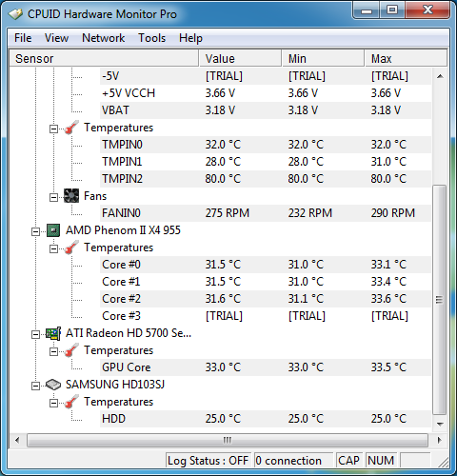Click the Max column header
Viewport: 457px width, 476px height.
[x=406, y=58]
